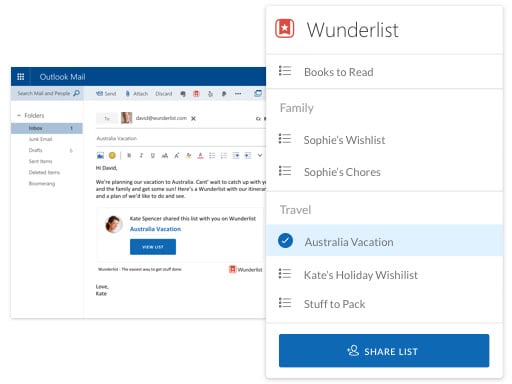
Task: Select the Australia Vacation list row
Action: (384, 240)
